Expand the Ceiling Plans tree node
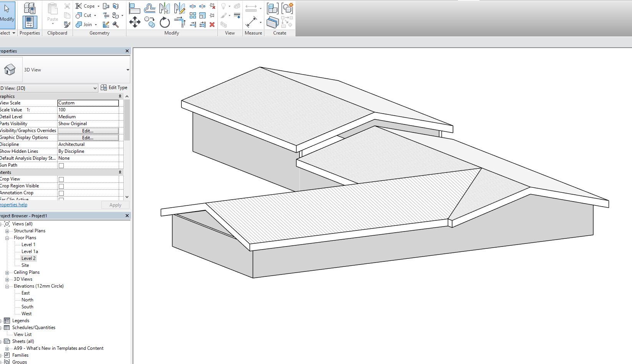The height and width of the screenshot is (364, 632). click(7, 273)
